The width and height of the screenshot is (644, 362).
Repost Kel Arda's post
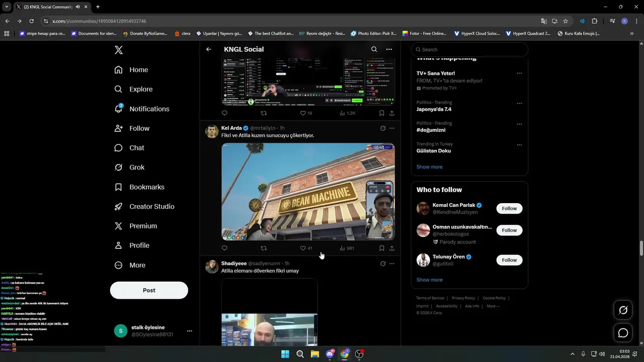tap(264, 248)
